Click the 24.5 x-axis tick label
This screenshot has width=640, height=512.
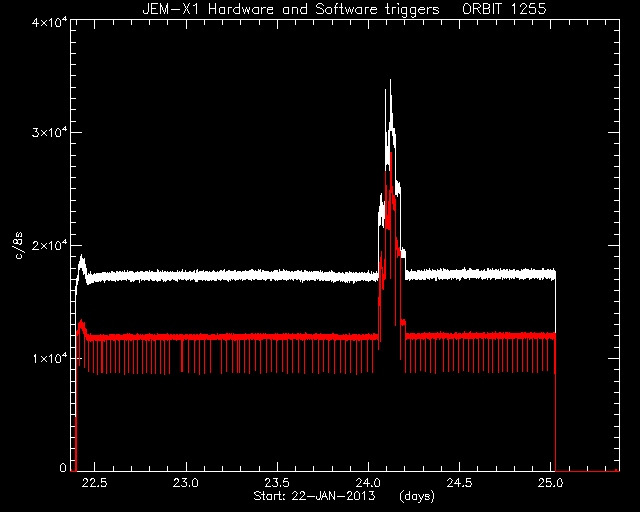point(460,483)
